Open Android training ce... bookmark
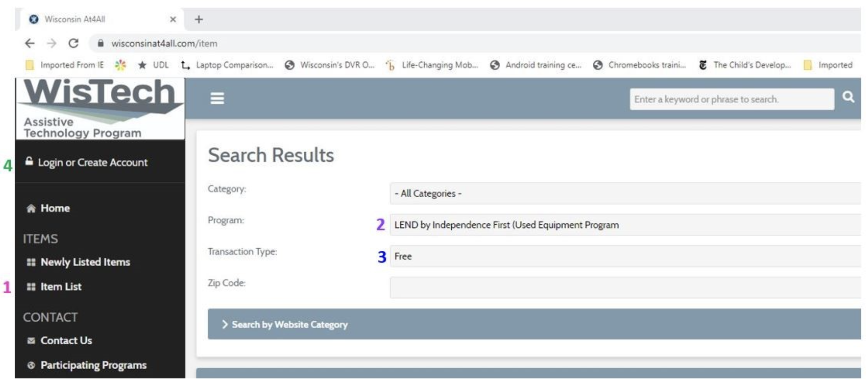The height and width of the screenshot is (379, 868). [x=536, y=65]
